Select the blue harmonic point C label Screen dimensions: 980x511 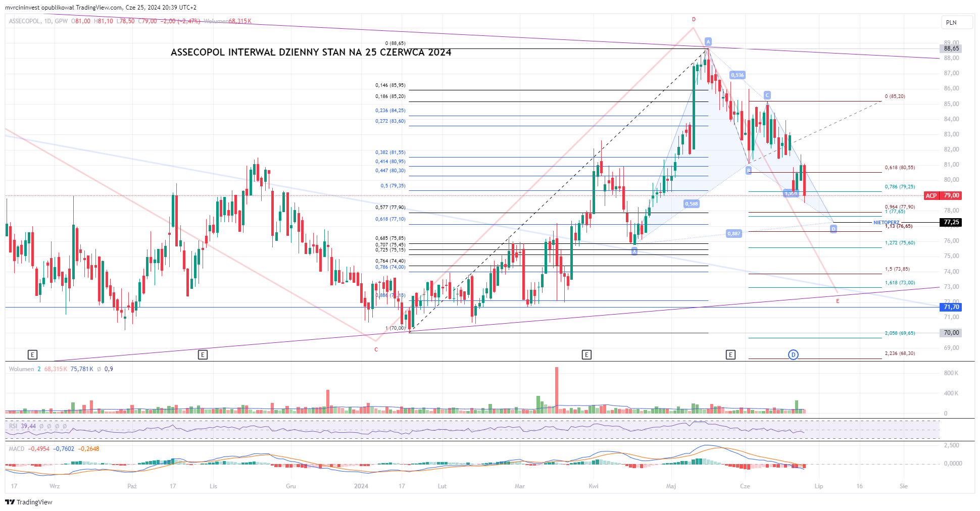pyautogui.click(x=767, y=95)
